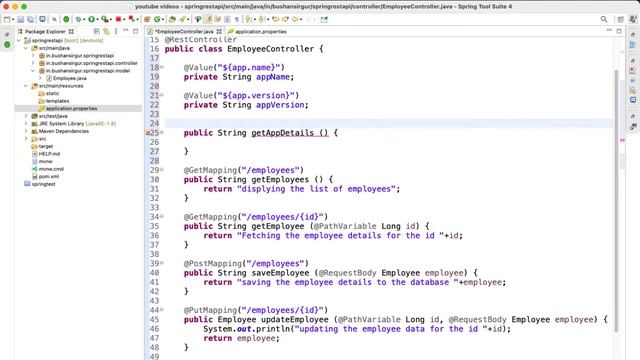Click the Relaunch red icon beside Stop

tap(131, 19)
